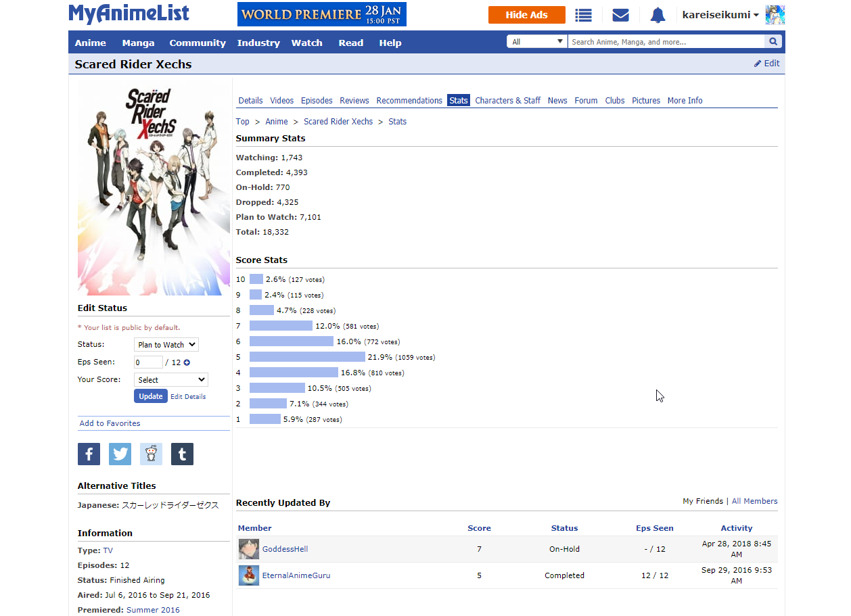Increment episodes seen with plus icon
This screenshot has height=616, width=851.
point(187,362)
